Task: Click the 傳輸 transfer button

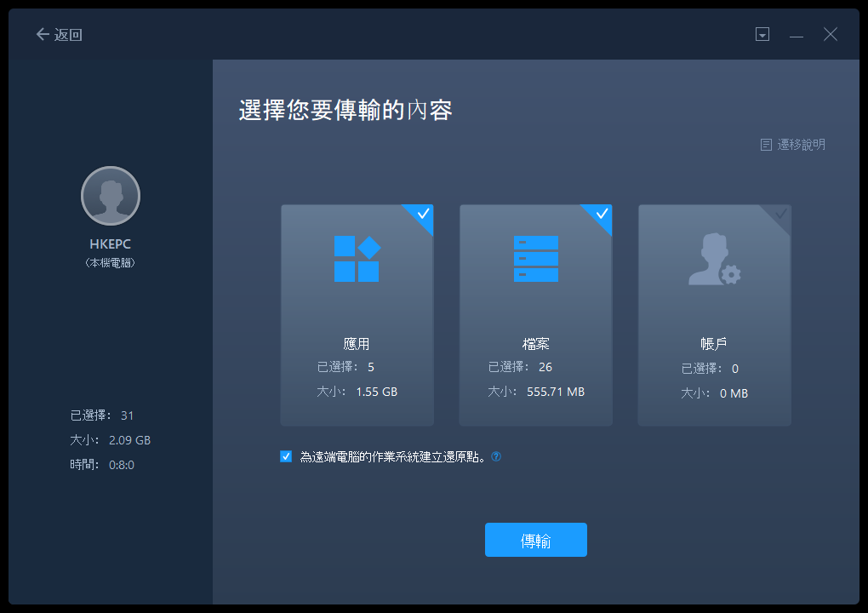Action: pyautogui.click(x=536, y=540)
